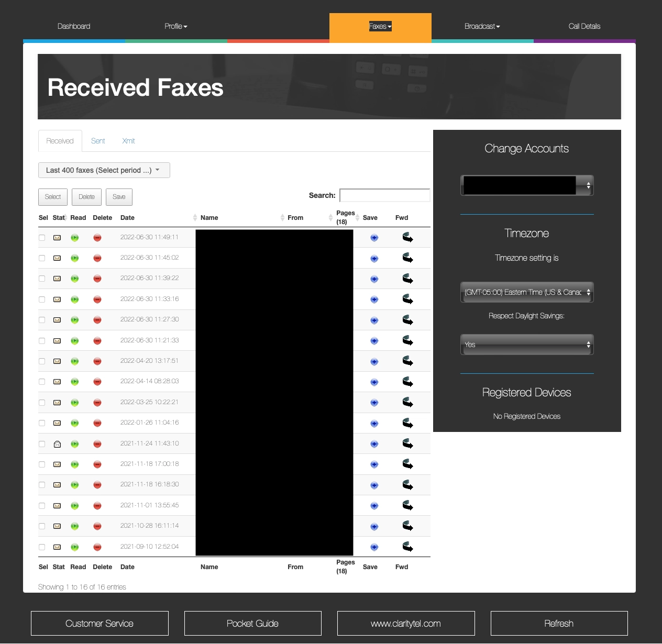662x644 pixels.
Task: Click the Search input field
Action: (x=385, y=195)
